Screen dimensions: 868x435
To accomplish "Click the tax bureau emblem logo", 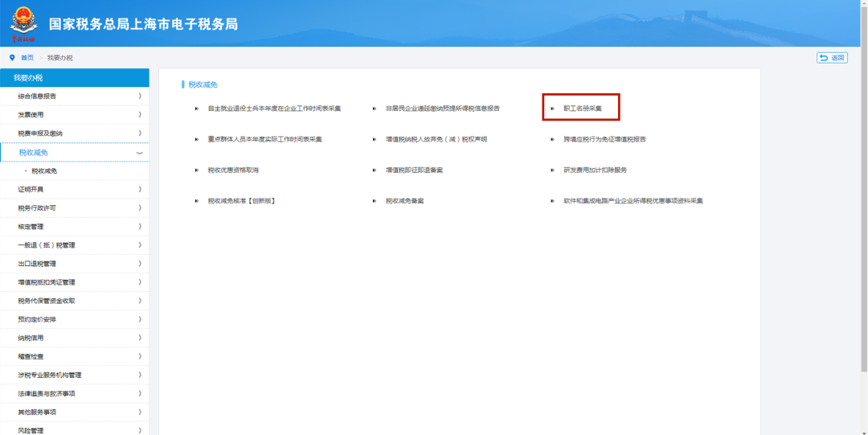I will 23,23.
